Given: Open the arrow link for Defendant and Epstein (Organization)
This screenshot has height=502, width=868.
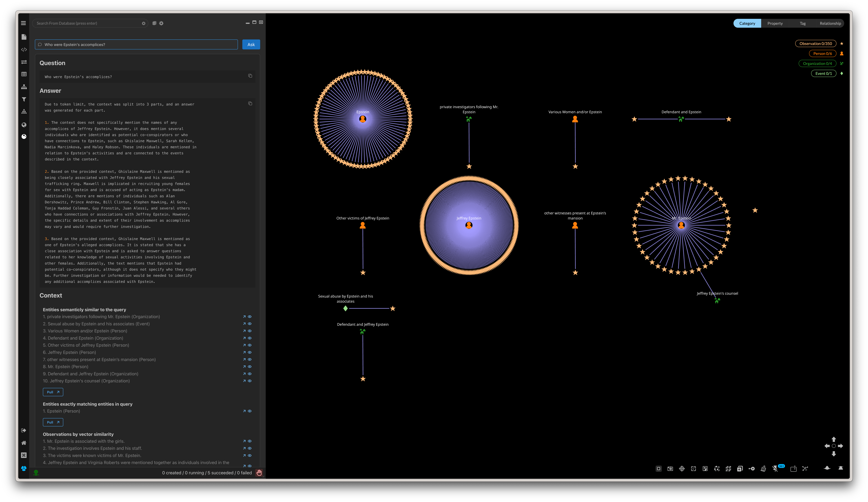Looking at the screenshot, I should tap(244, 338).
